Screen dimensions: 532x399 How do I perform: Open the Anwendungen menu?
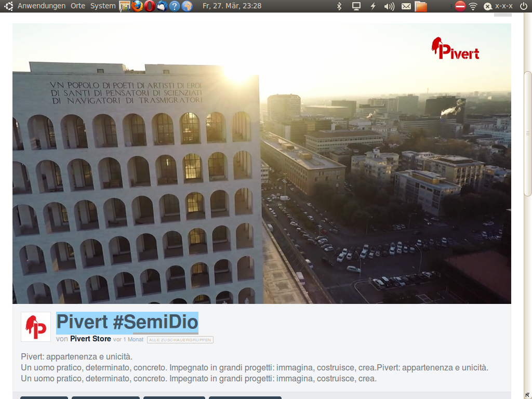(x=42, y=6)
